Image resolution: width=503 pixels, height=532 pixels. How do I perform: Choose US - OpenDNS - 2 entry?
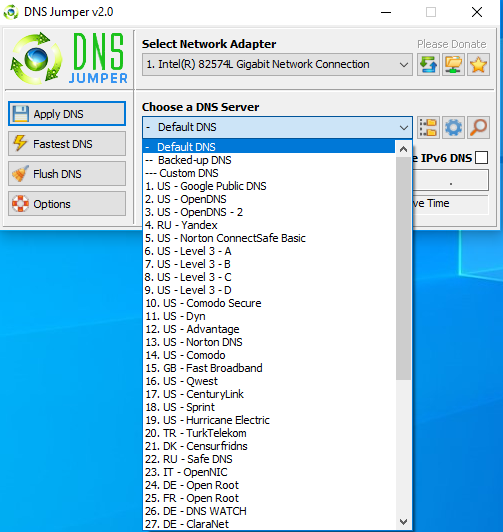[269, 212]
